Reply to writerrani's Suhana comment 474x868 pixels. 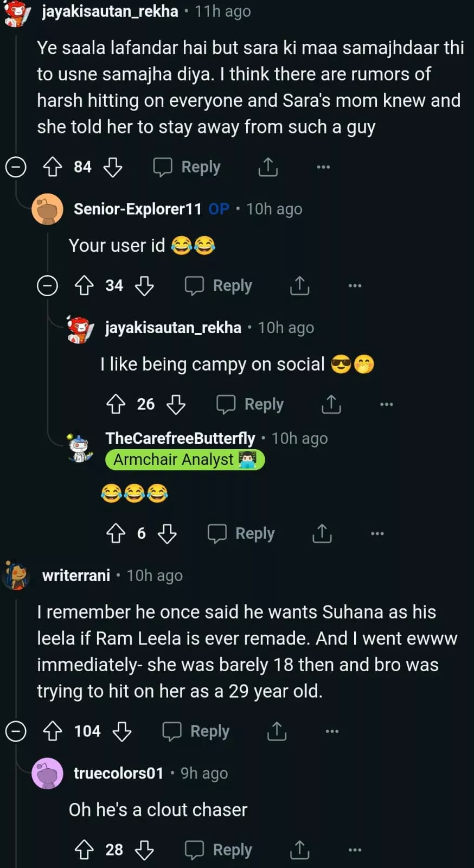(x=196, y=731)
